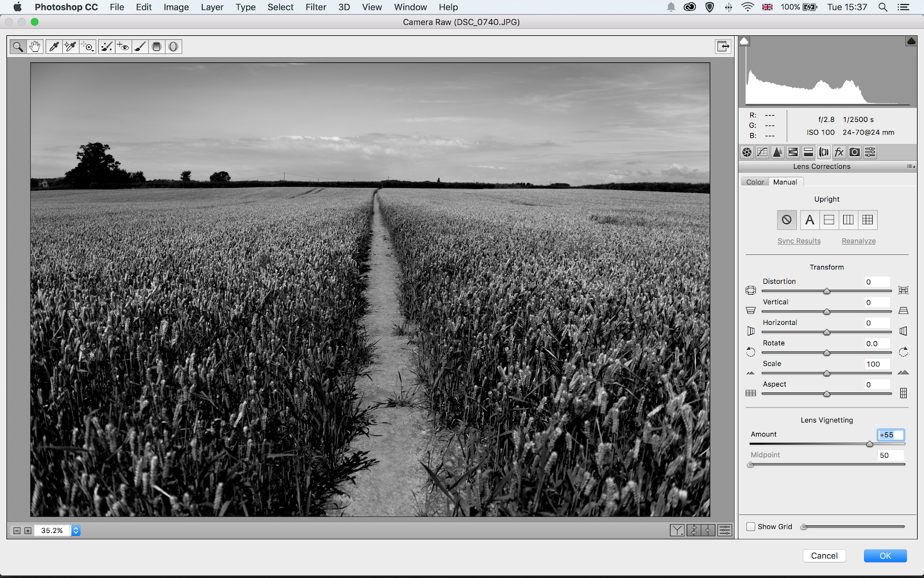Screen dimensions: 924x578
Task: Open the Tone Curve panel
Action: [x=762, y=152]
